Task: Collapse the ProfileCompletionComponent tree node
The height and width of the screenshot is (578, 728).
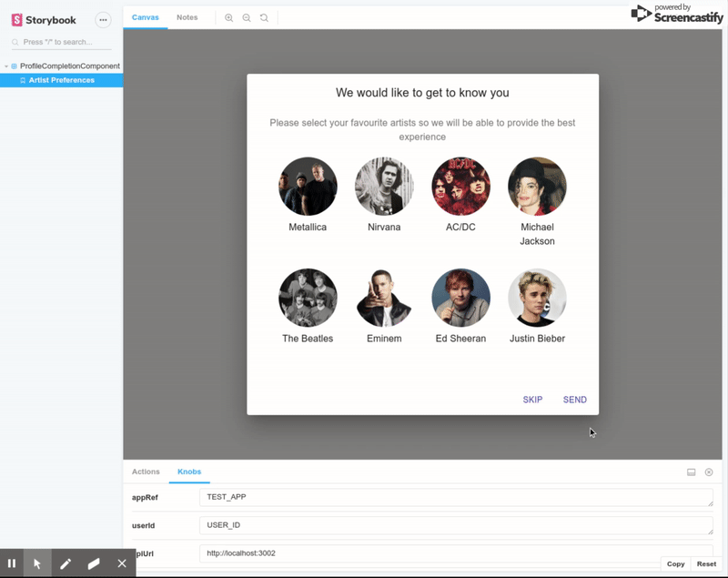Action: (x=6, y=66)
